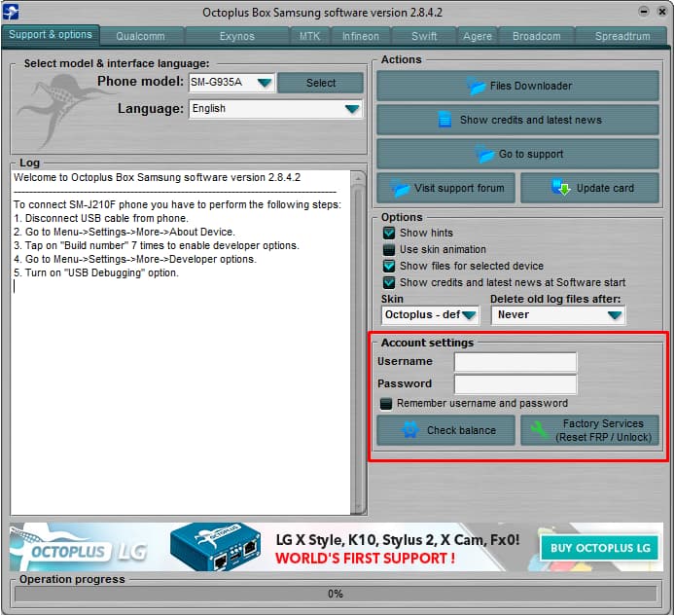Image resolution: width=675 pixels, height=616 pixels.
Task: Click the news document icon beside Show credits
Action: (x=444, y=120)
